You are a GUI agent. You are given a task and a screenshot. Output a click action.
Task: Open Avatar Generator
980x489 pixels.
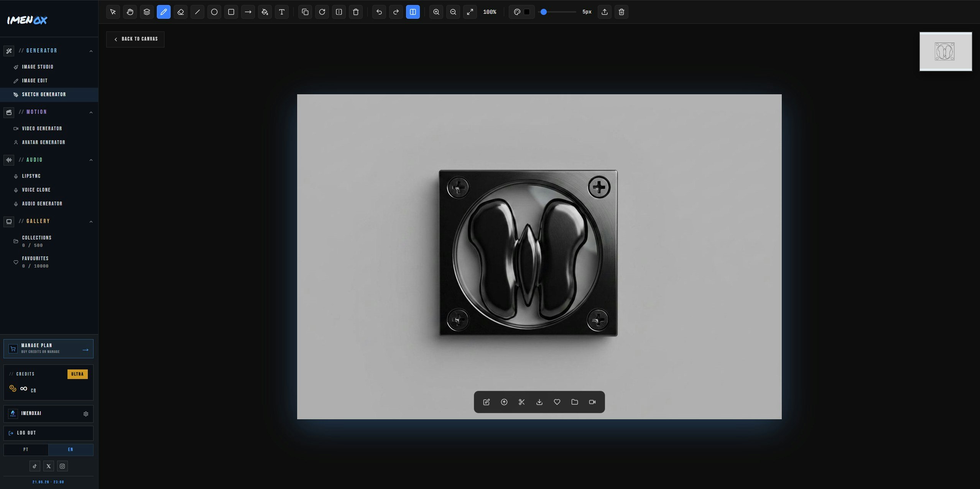coord(49,142)
